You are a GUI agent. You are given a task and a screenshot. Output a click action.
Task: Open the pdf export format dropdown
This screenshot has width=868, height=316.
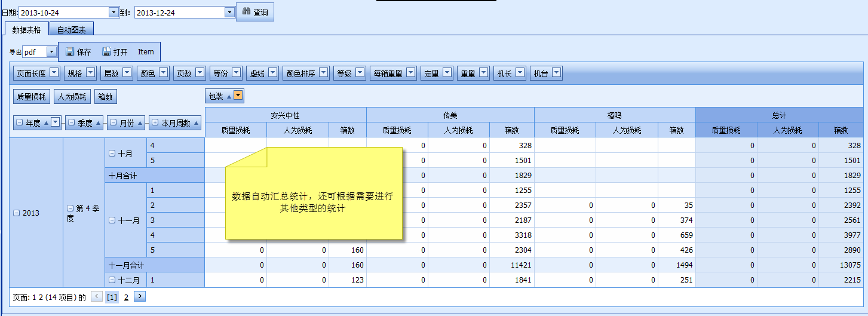coord(51,52)
